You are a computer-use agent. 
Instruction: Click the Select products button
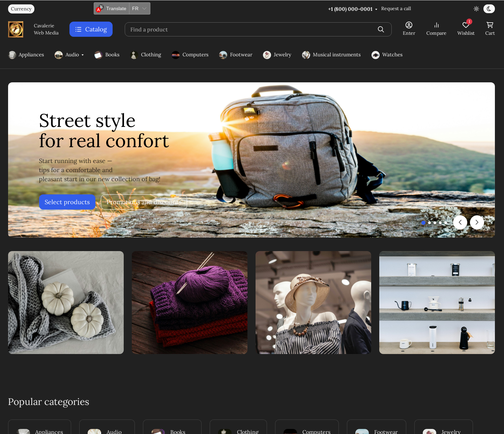click(x=67, y=202)
